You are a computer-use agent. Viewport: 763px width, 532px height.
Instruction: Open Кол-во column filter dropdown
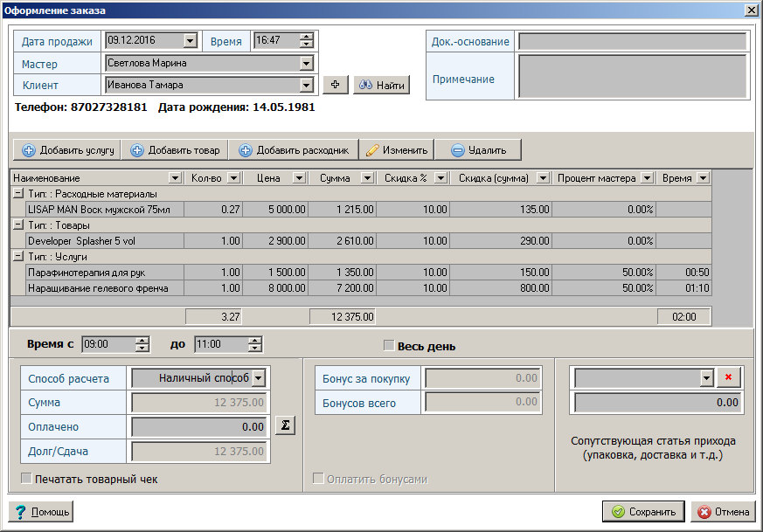(x=234, y=178)
